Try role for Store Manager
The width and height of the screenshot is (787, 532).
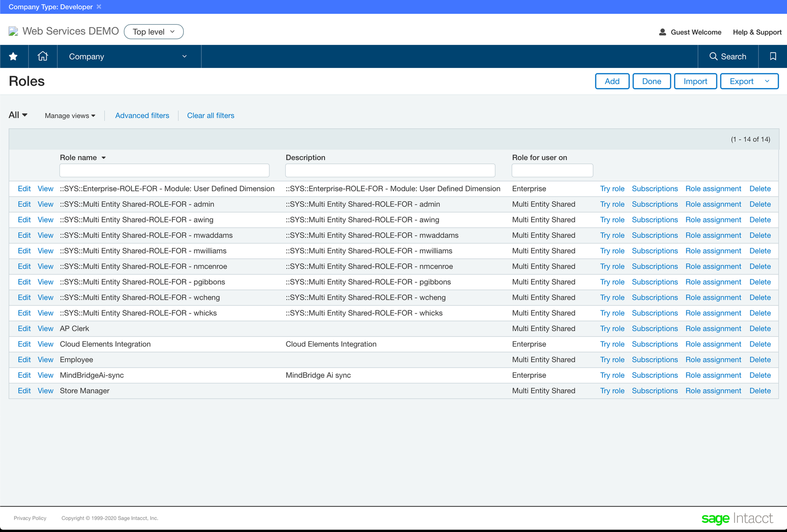[x=612, y=391]
